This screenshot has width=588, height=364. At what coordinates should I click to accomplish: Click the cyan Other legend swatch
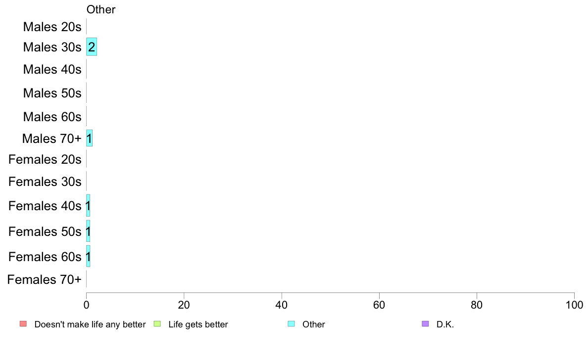coord(292,324)
